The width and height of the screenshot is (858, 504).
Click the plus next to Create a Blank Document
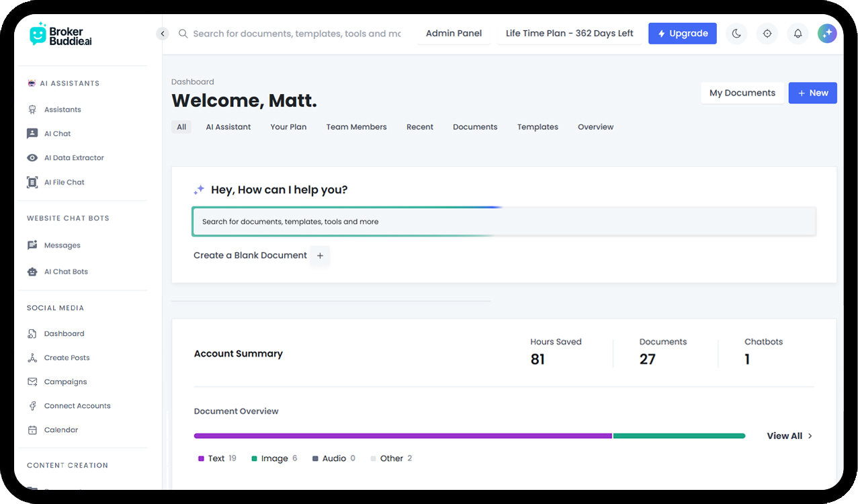coord(320,255)
